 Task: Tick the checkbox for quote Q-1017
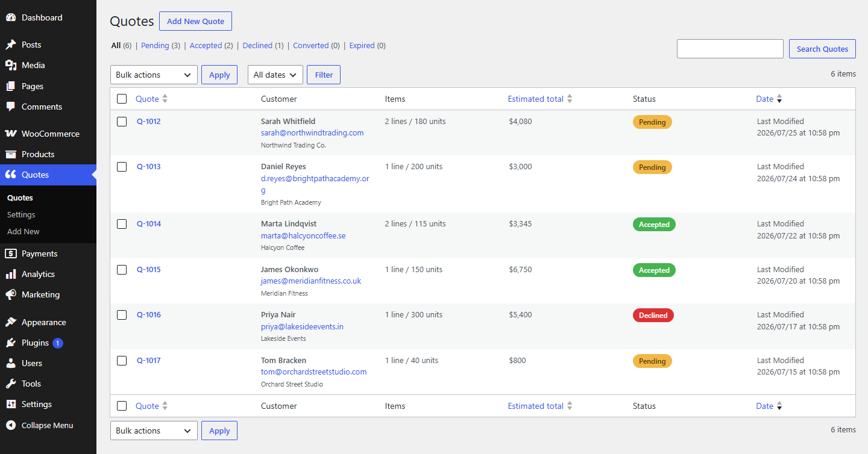click(x=122, y=361)
